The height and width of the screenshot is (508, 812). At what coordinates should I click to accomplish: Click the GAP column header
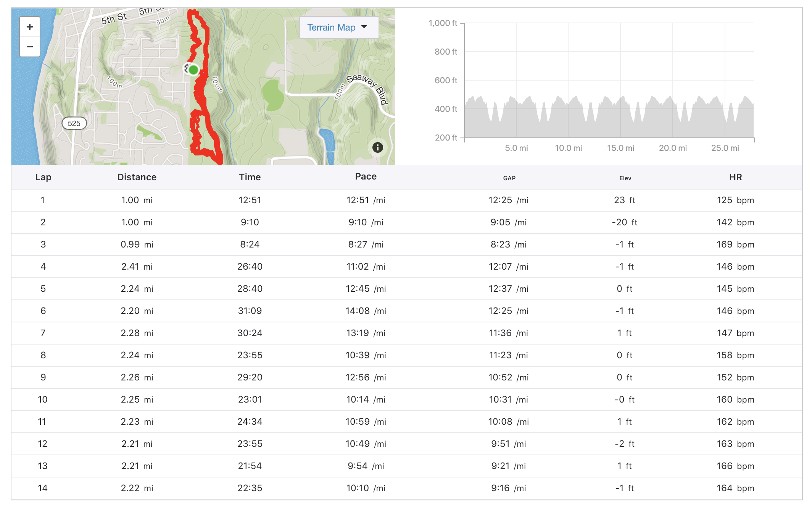[509, 178]
